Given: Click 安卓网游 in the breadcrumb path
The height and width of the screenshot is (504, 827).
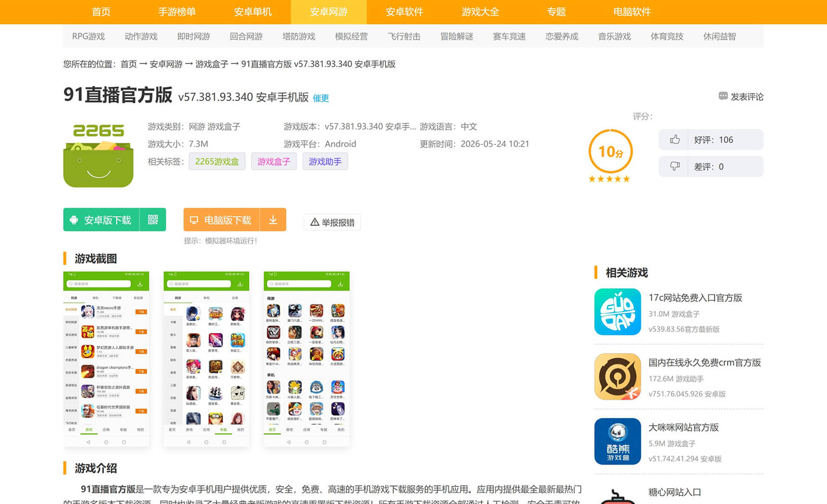Looking at the screenshot, I should point(166,64).
